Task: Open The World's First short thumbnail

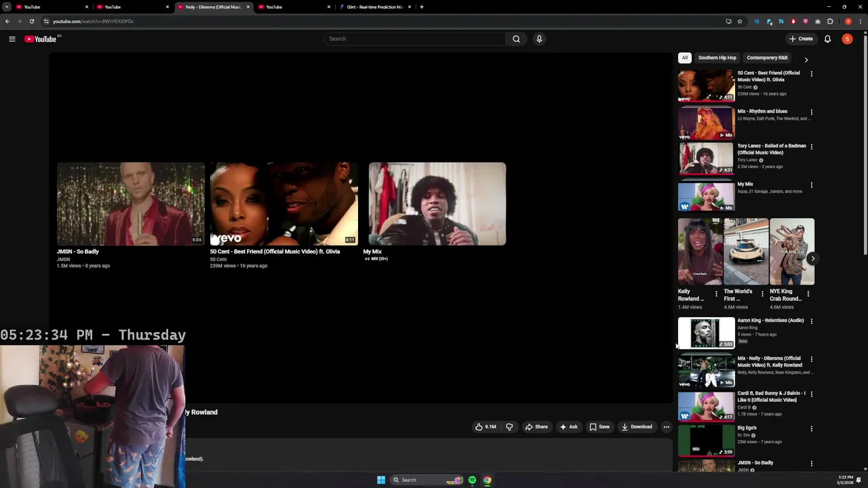Action: [746, 251]
